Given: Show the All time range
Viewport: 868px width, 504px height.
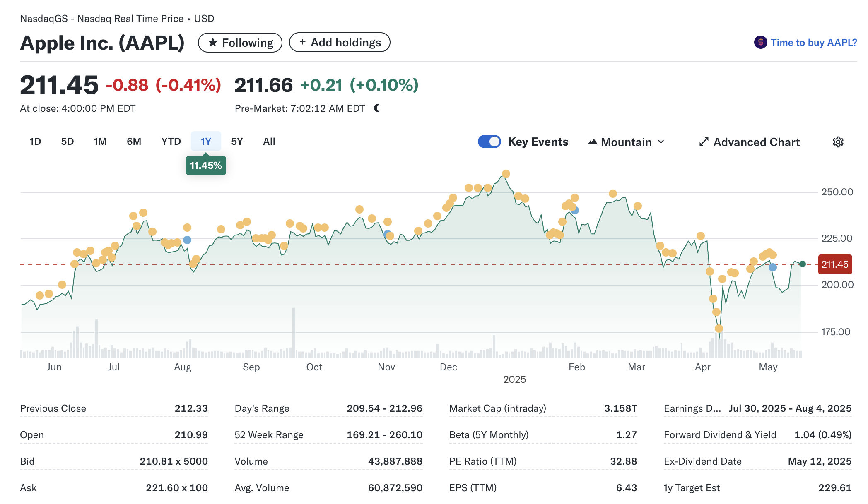Looking at the screenshot, I should pyautogui.click(x=269, y=142).
